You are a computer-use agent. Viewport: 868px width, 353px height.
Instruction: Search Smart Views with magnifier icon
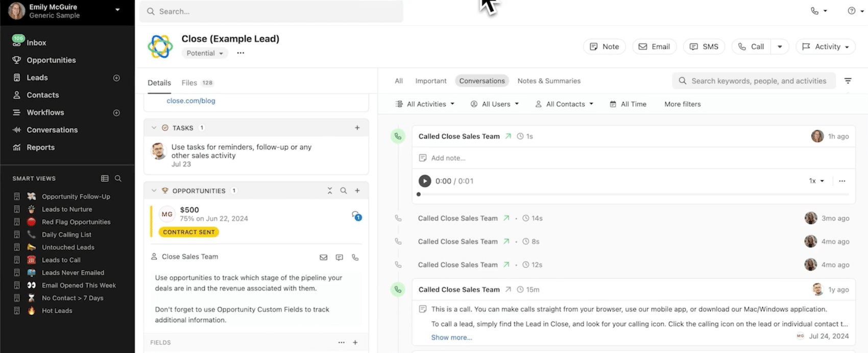(118, 178)
